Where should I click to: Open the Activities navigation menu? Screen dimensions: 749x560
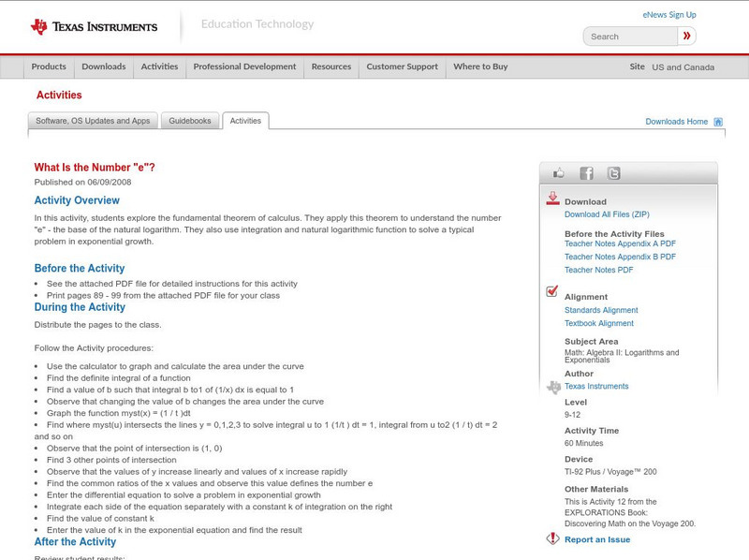(x=159, y=66)
